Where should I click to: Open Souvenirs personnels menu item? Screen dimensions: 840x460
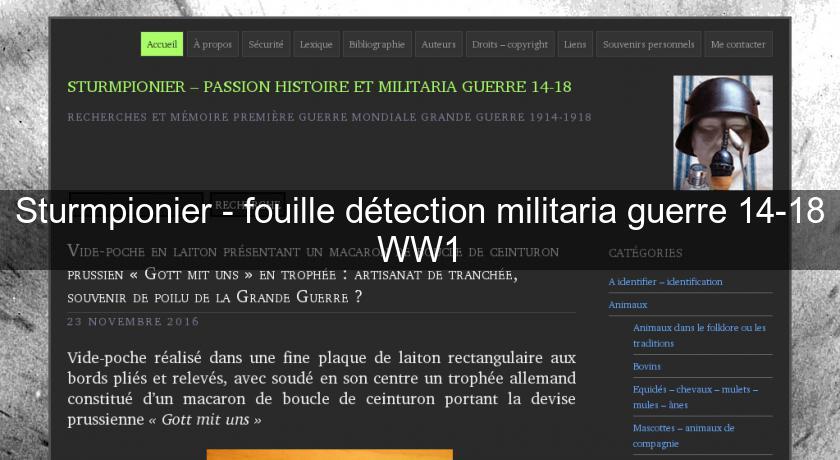coord(648,44)
